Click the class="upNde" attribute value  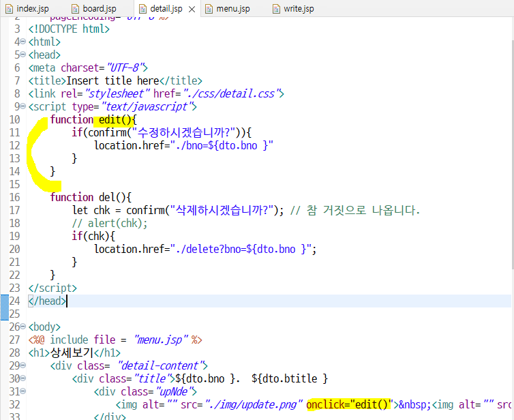click(x=172, y=391)
